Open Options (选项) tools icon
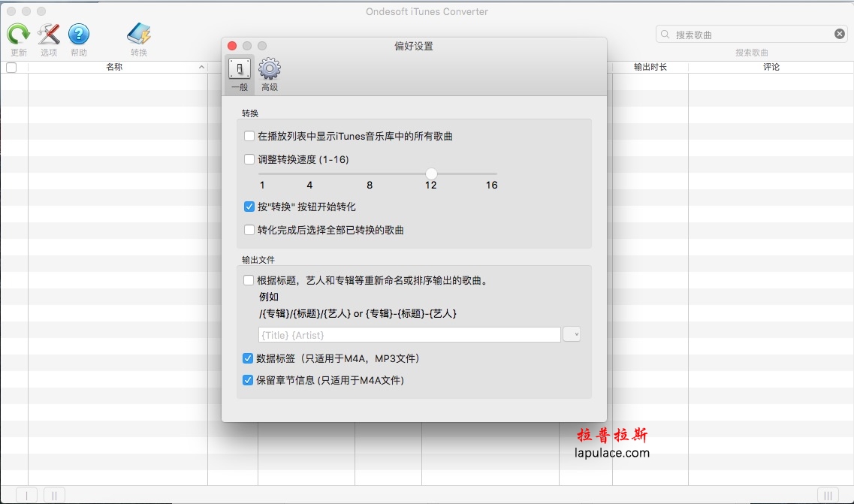 [x=49, y=35]
